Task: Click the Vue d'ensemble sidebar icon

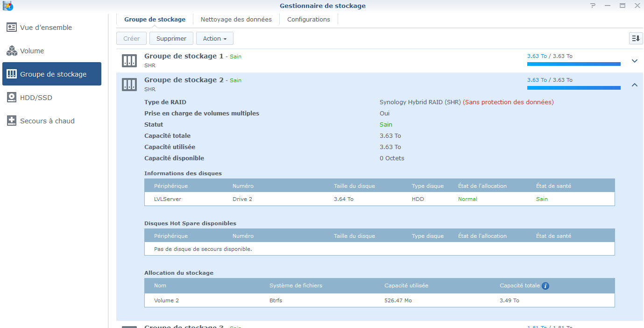Action: [x=12, y=28]
